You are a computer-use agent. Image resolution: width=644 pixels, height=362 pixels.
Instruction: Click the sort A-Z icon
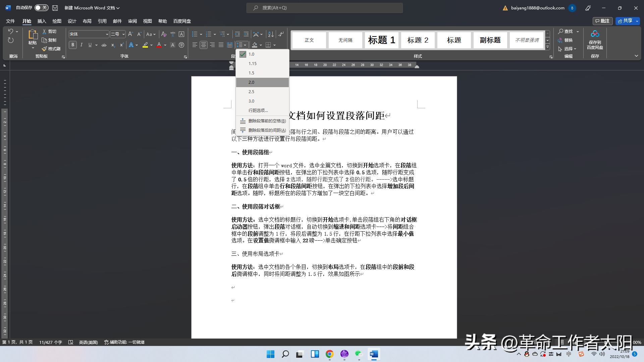[271, 34]
